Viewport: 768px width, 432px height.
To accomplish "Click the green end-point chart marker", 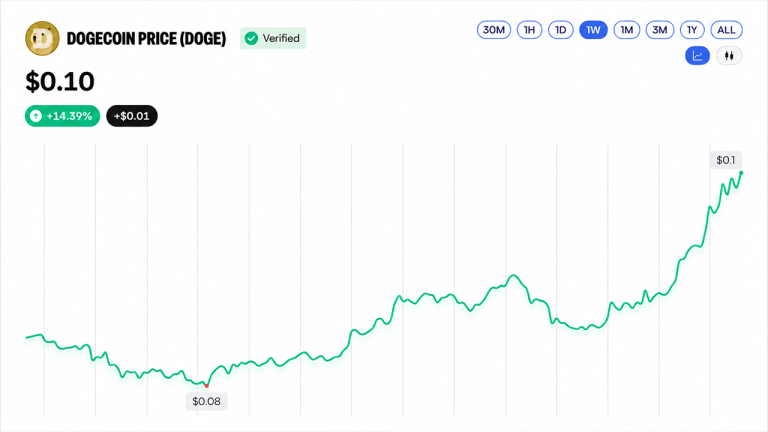I will [x=741, y=173].
